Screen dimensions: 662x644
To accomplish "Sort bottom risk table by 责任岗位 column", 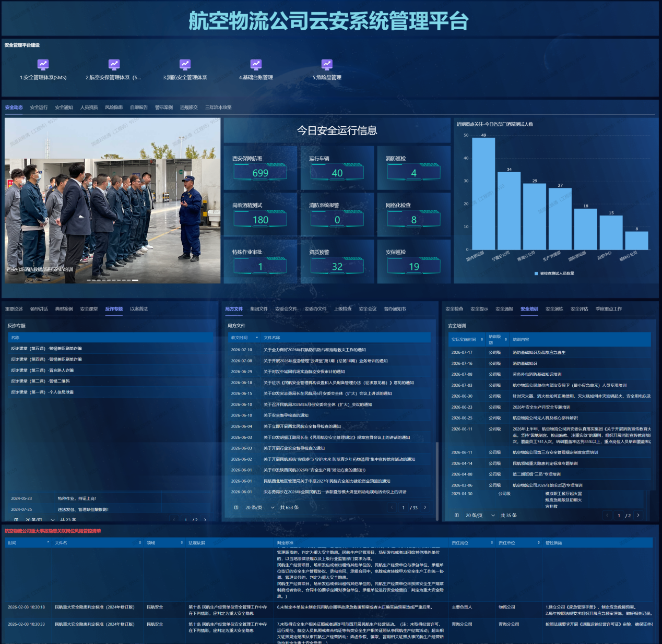I will point(492,543).
